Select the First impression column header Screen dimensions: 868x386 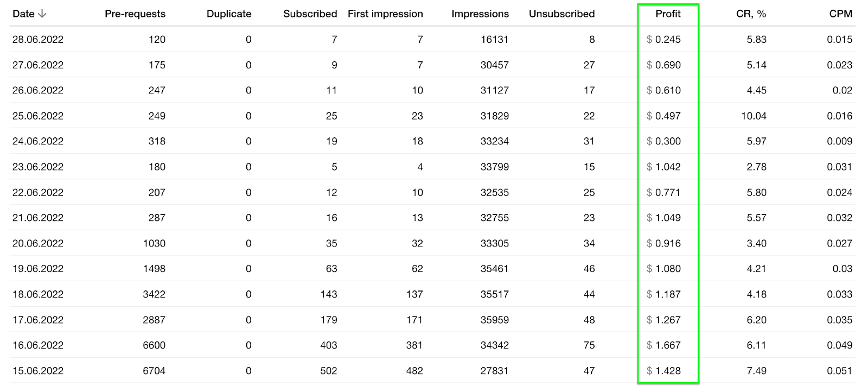point(385,14)
